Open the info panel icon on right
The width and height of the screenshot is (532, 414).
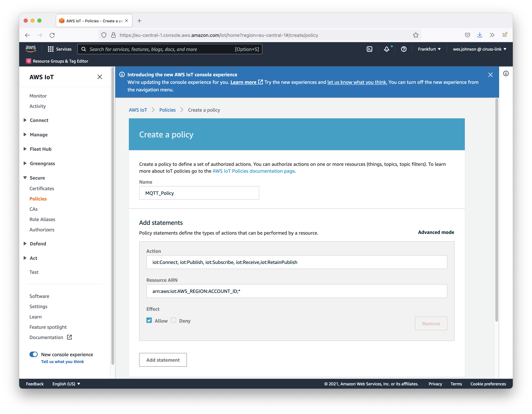(x=506, y=74)
